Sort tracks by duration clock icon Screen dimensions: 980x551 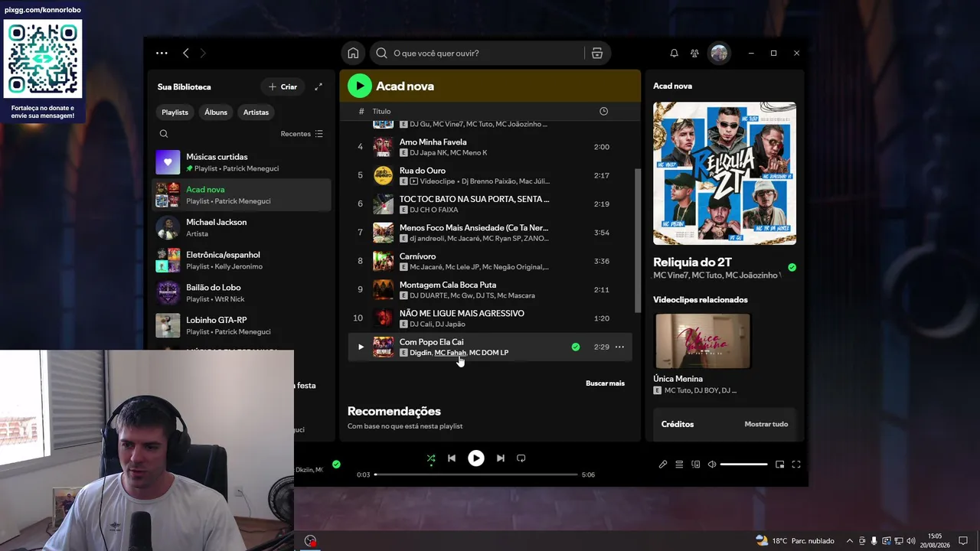(603, 112)
